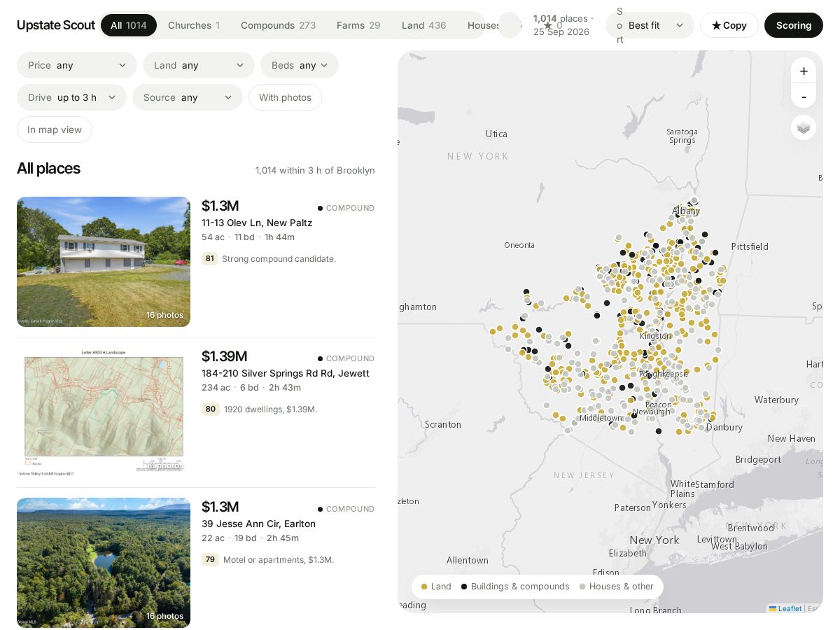The width and height of the screenshot is (840, 630).
Task: Open the Earlton aerial forest thumbnail
Action: (104, 563)
